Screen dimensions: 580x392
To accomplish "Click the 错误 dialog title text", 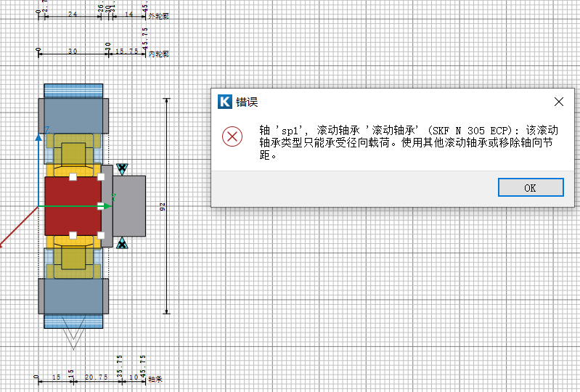I will pos(247,102).
